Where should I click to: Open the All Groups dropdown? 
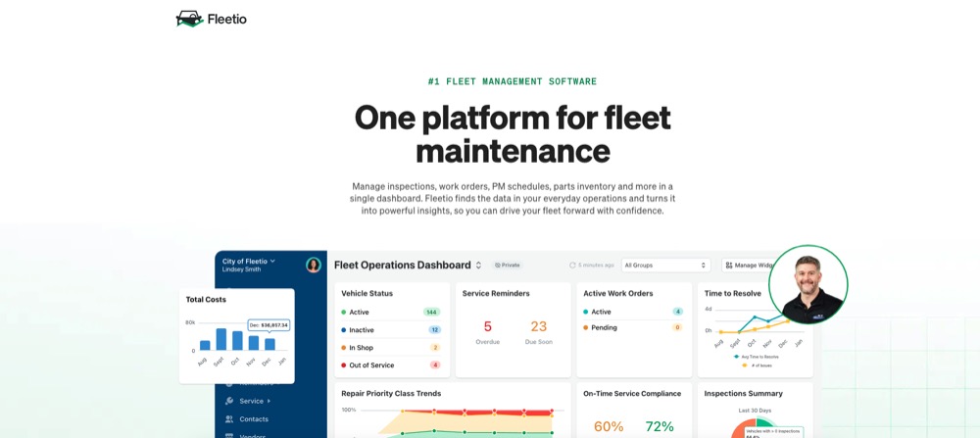pyautogui.click(x=665, y=265)
